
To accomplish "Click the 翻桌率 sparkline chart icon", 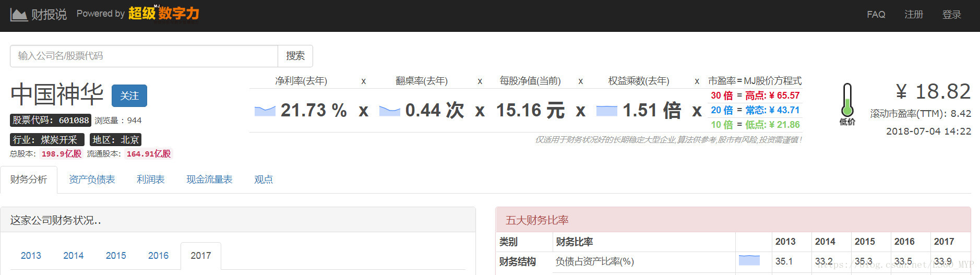I will click(x=389, y=111).
